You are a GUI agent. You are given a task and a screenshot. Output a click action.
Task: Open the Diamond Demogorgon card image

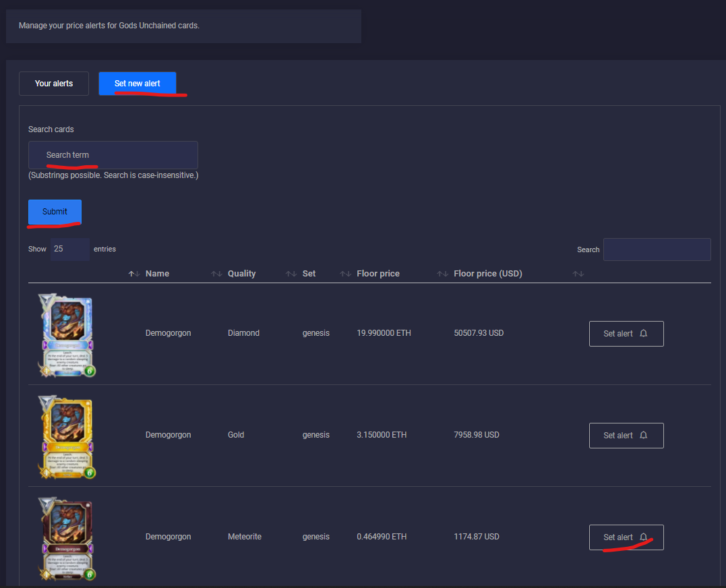[x=67, y=335]
